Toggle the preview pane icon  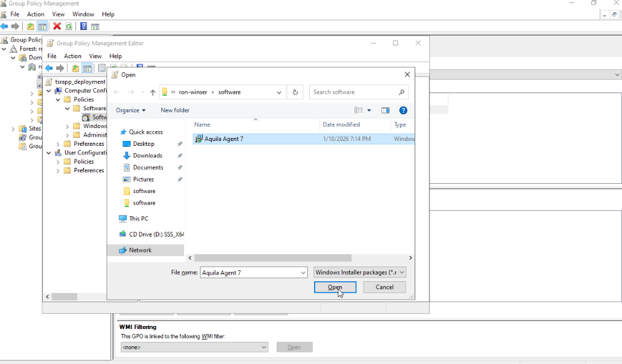(x=385, y=110)
